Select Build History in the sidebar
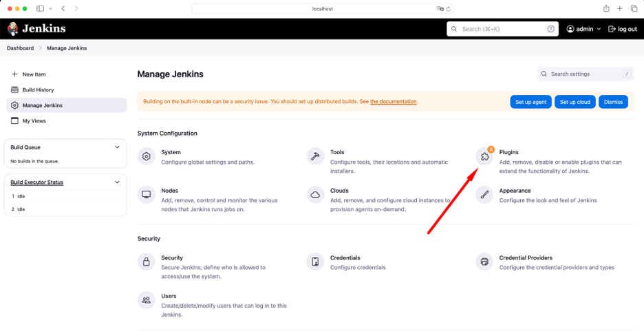This screenshot has width=644, height=336. pos(67,90)
